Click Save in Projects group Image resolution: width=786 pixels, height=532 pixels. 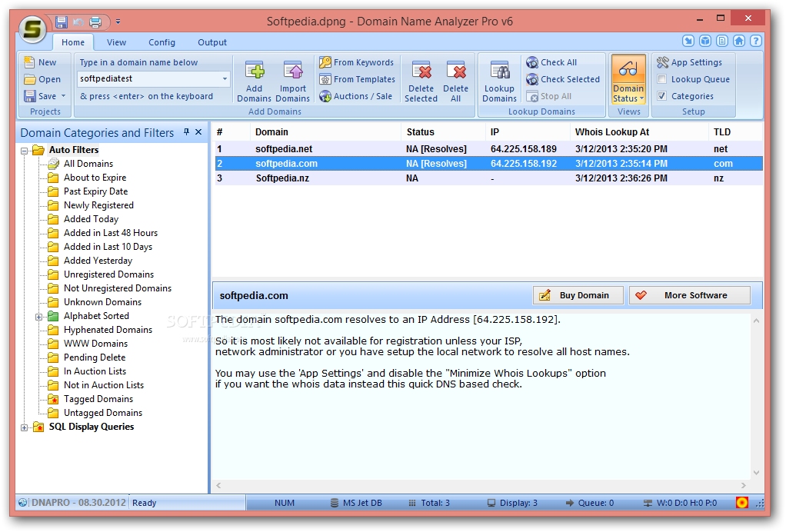[x=40, y=96]
